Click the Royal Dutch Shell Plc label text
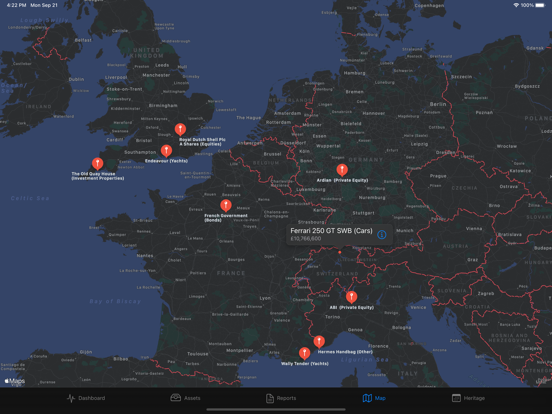 202,142
